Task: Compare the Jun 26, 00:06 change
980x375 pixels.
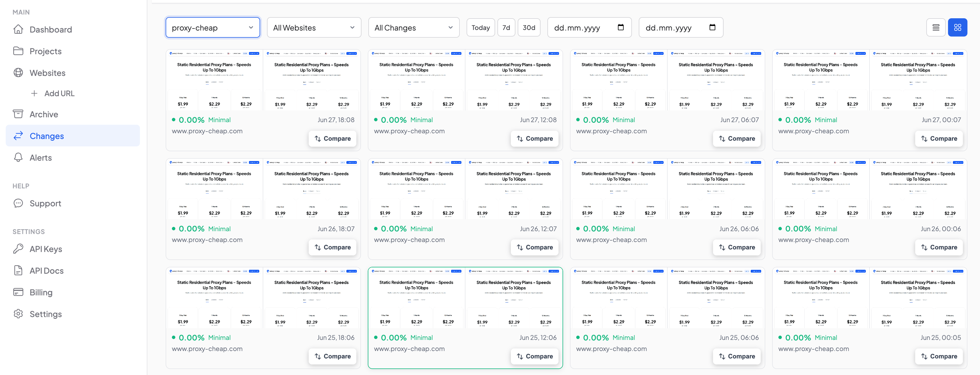Action: [x=939, y=247]
